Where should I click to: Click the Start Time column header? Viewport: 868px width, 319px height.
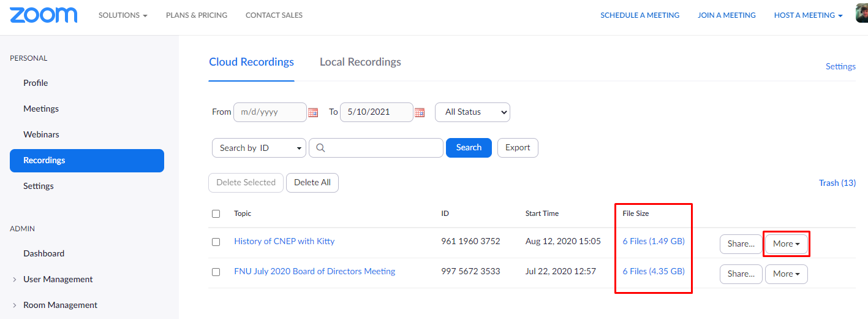click(542, 213)
